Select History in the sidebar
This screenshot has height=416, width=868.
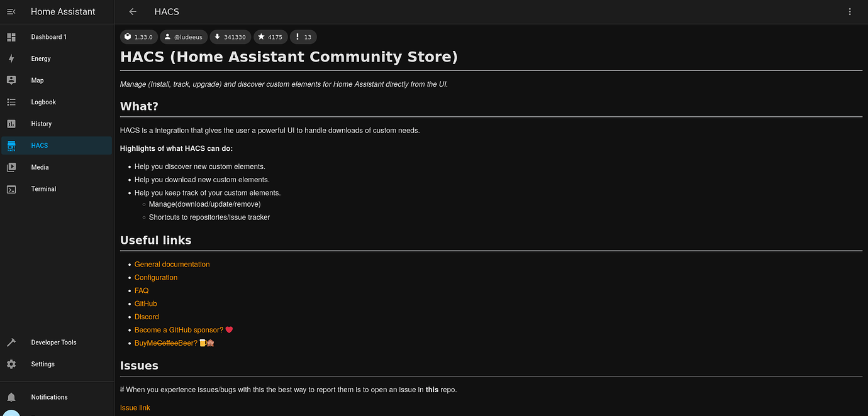pos(42,124)
